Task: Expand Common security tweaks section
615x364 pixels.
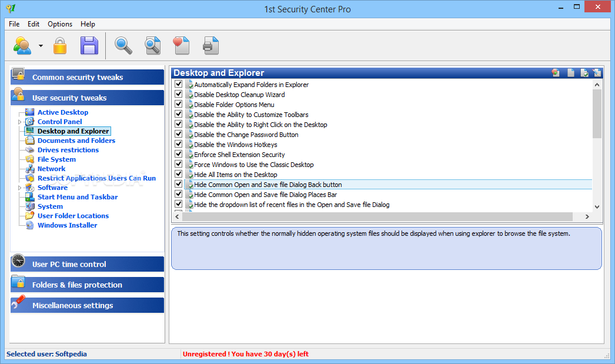Action: [x=87, y=77]
